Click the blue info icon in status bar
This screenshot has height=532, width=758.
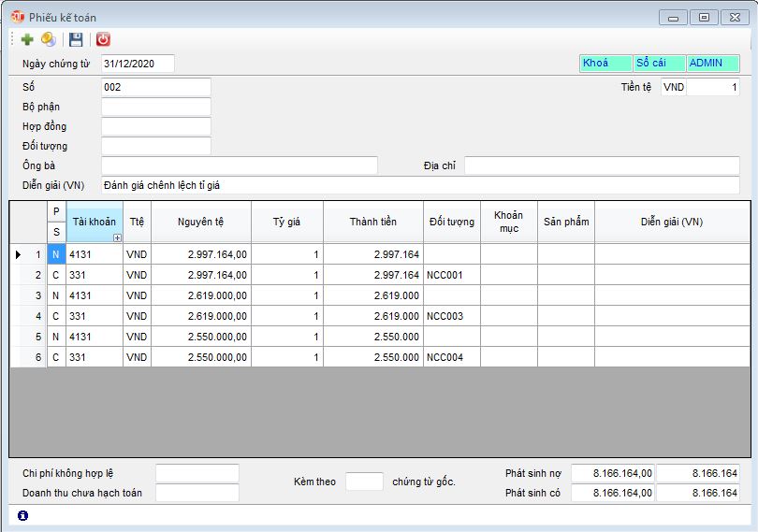point(22,515)
